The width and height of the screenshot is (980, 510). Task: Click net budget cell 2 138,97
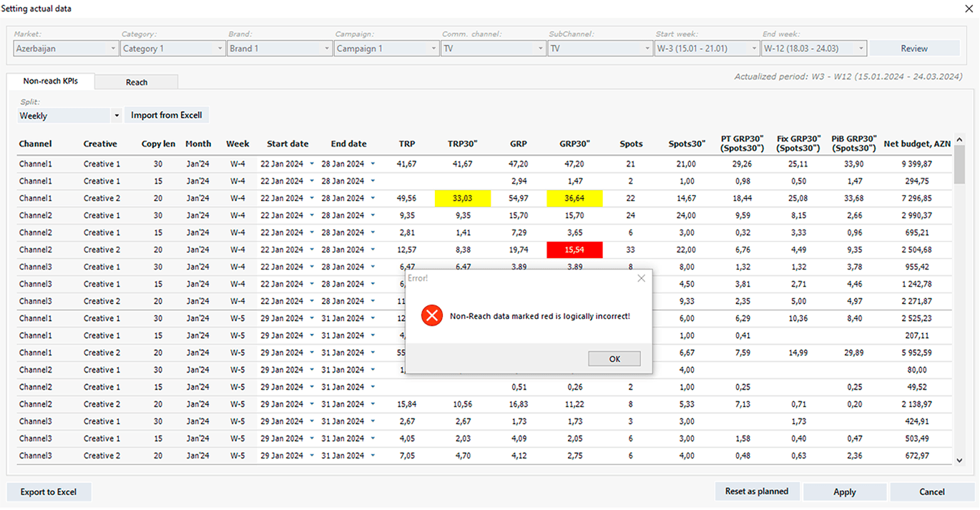point(916,404)
